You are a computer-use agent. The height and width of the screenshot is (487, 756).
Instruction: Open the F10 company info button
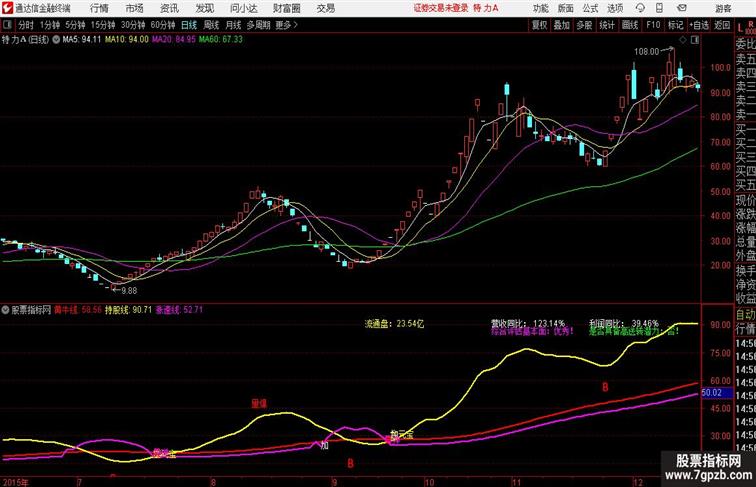(653, 25)
